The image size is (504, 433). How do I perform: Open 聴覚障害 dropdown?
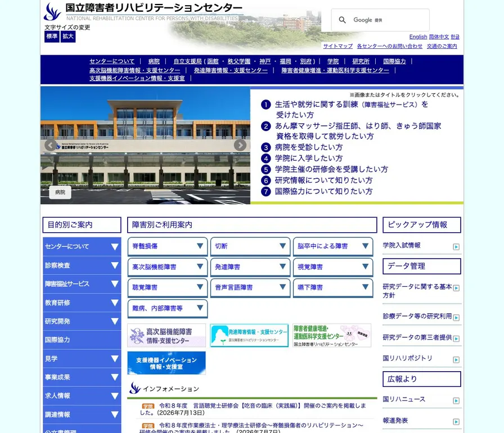tap(168, 287)
